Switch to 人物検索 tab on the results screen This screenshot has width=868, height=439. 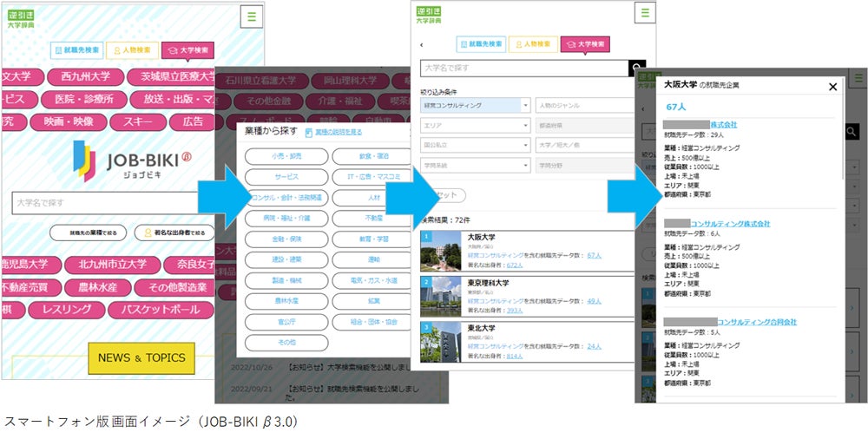coord(533,44)
